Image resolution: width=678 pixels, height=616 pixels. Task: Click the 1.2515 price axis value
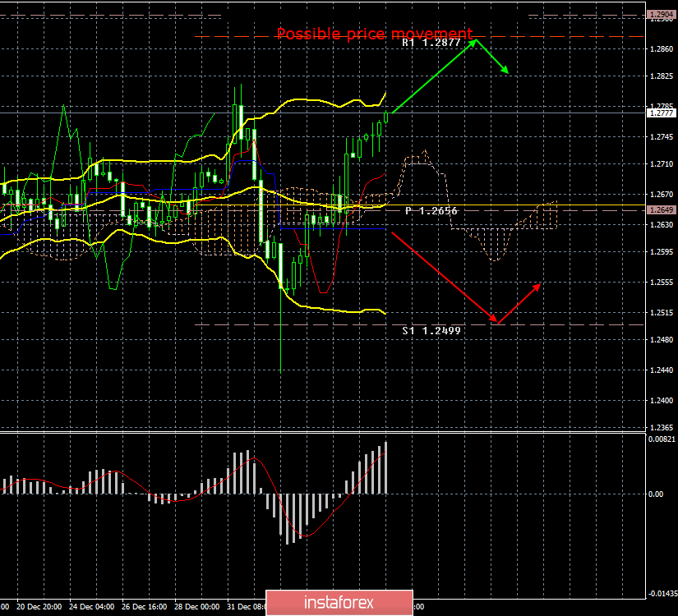tap(662, 313)
